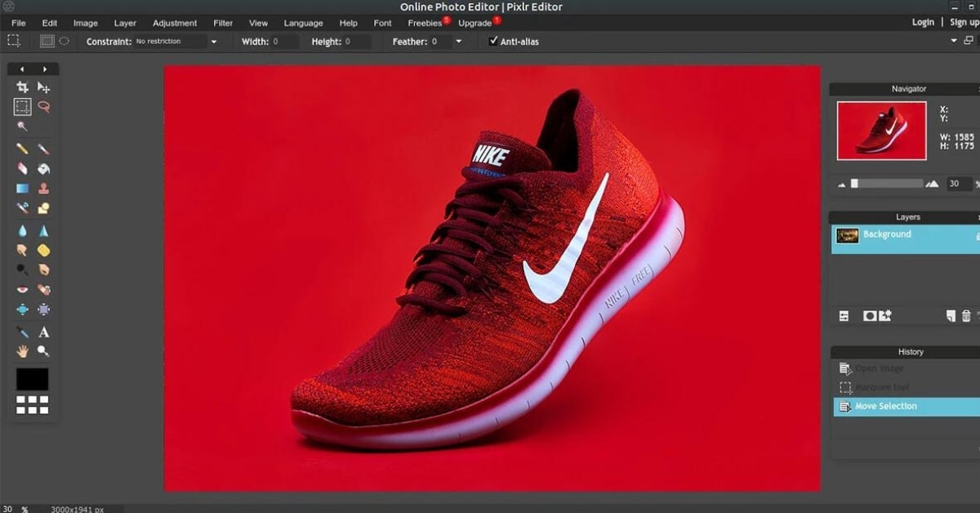Viewport: 980px width, 513px height.
Task: Click the Sign up link
Action: (x=964, y=22)
